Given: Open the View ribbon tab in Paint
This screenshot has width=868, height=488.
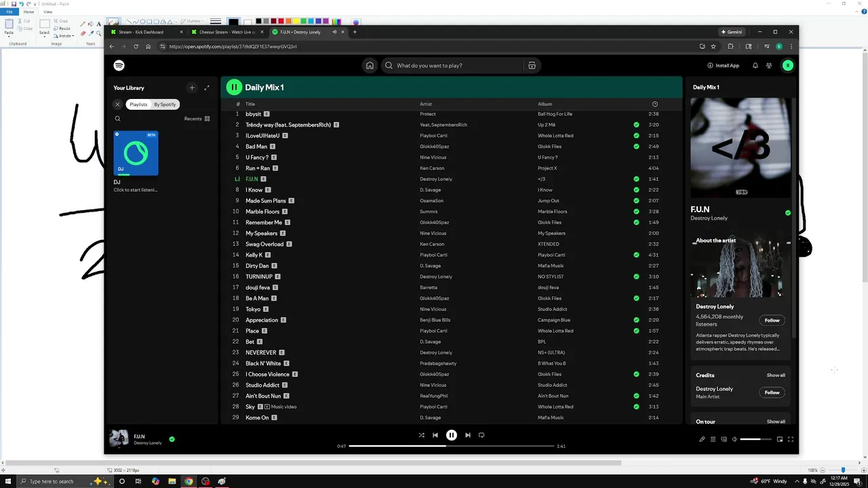Looking at the screenshot, I should 48,12.
